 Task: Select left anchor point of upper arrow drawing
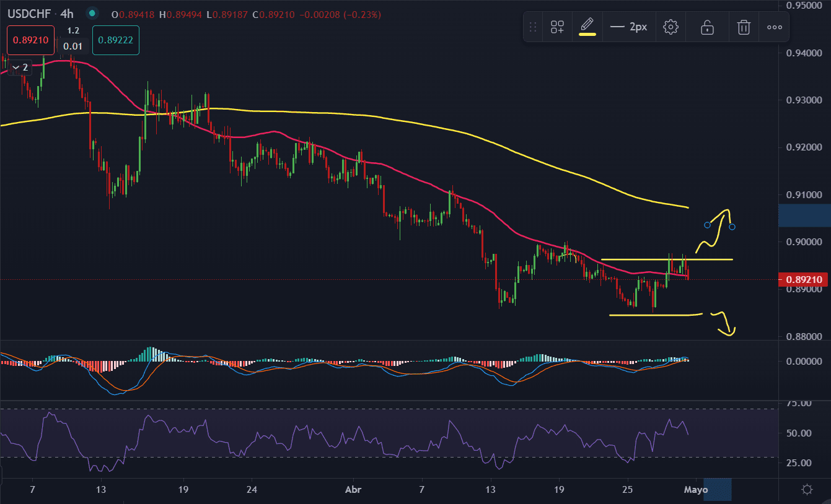click(707, 225)
